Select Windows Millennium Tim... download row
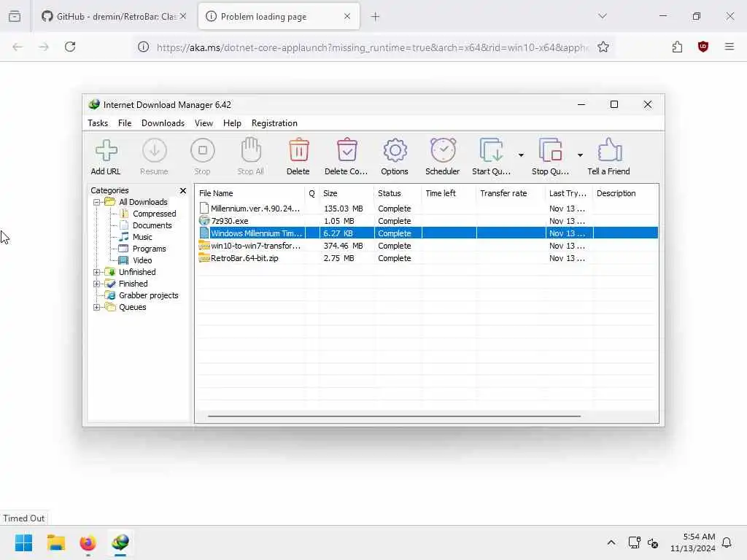This screenshot has height=560, width=747. click(x=427, y=233)
